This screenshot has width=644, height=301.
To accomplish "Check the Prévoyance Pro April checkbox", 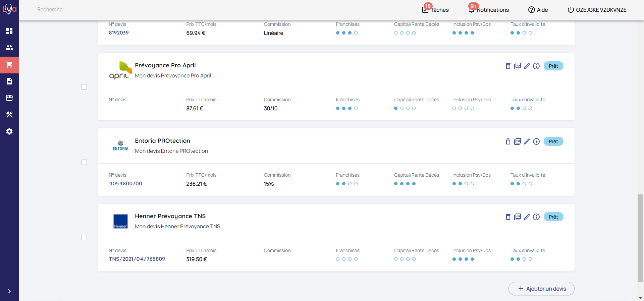I will coord(84,87).
